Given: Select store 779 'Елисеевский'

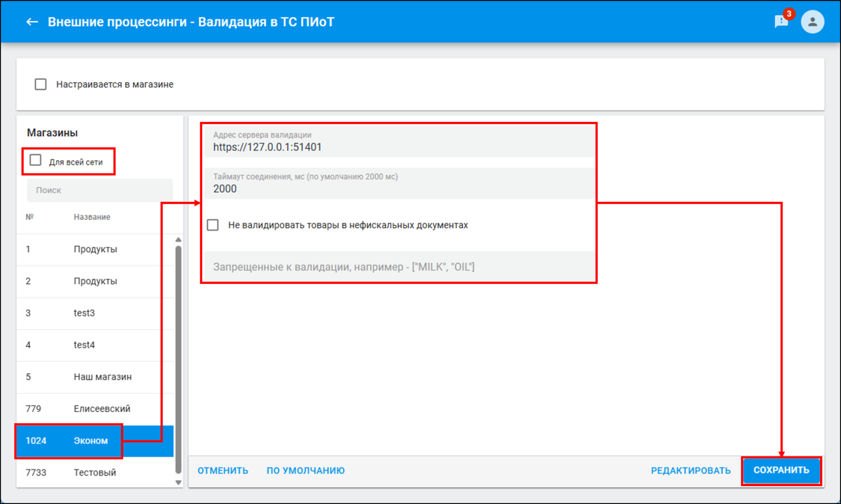Looking at the screenshot, I should click(96, 409).
